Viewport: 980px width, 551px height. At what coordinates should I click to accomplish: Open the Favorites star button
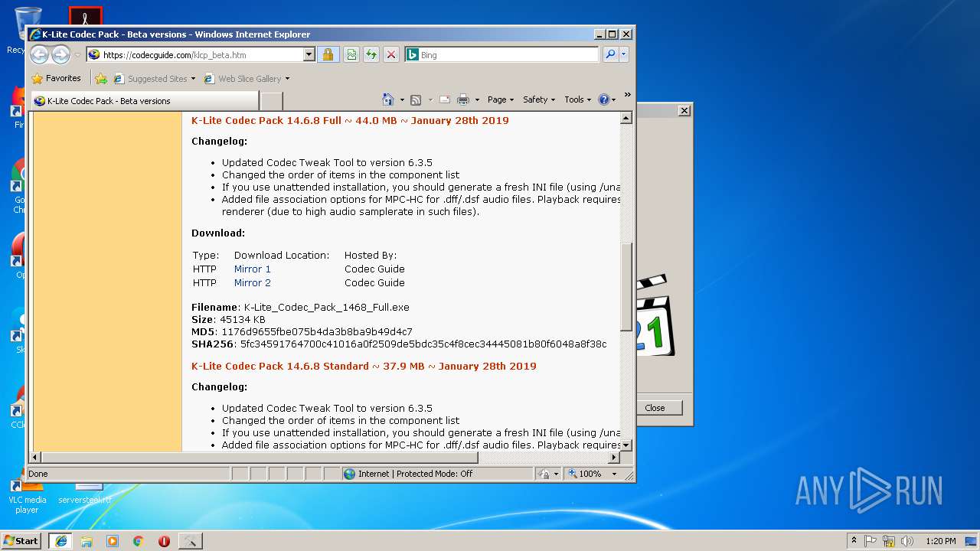(x=56, y=78)
